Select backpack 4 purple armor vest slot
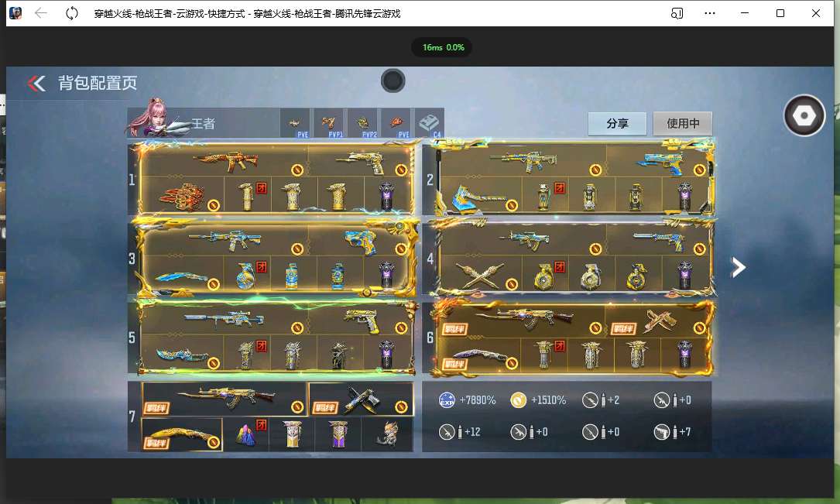This screenshot has width=840, height=504. point(685,274)
